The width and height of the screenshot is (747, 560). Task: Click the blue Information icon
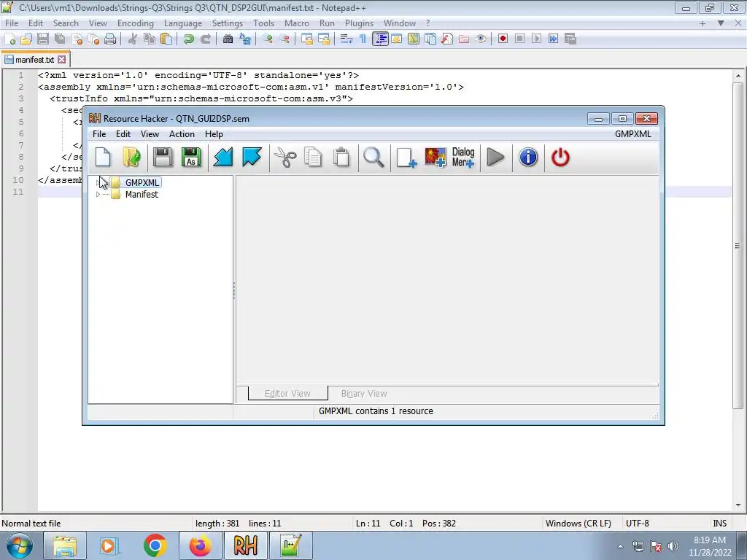tap(528, 157)
